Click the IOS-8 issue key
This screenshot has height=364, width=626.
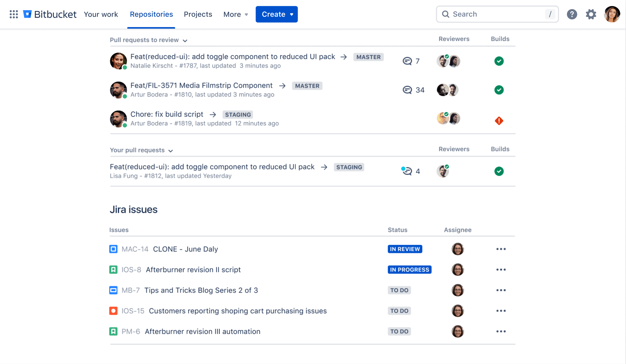(x=131, y=269)
